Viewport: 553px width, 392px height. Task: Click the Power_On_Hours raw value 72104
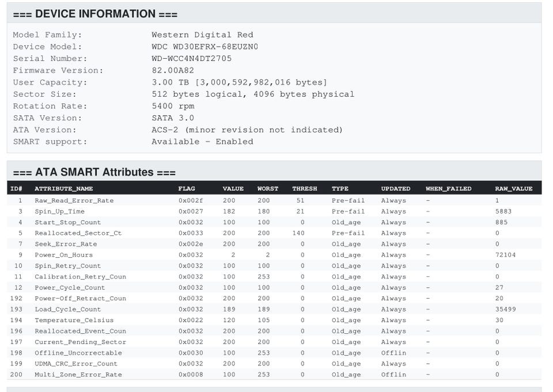point(505,255)
